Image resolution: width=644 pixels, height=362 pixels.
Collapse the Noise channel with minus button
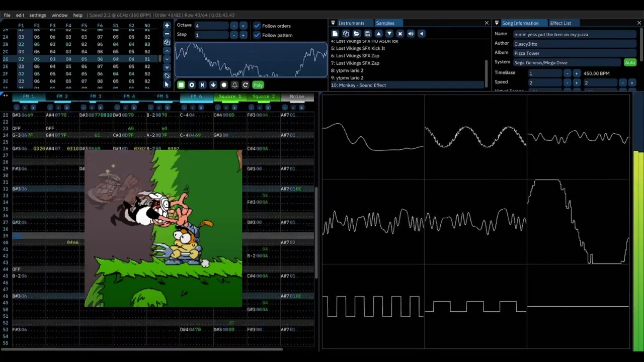[x=285, y=107]
